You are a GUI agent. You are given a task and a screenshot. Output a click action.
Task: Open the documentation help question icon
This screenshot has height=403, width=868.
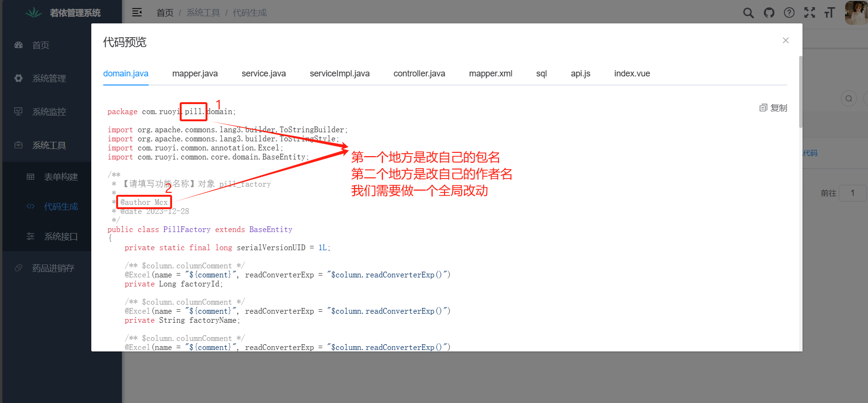789,13
